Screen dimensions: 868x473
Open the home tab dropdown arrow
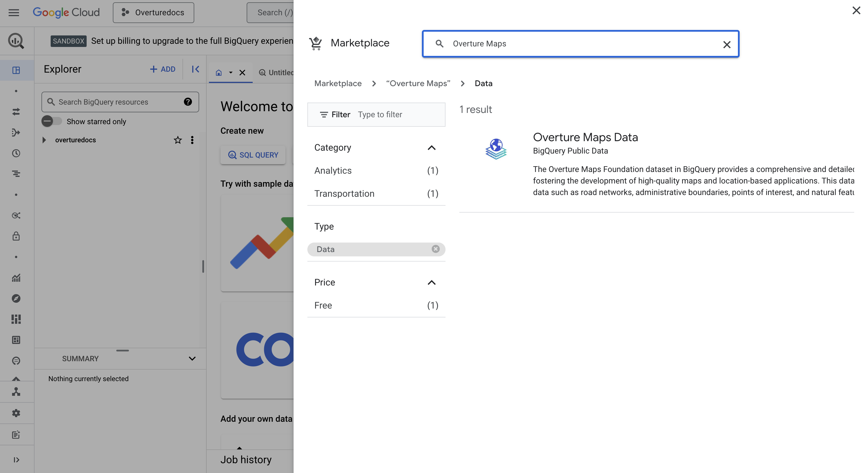(231, 73)
